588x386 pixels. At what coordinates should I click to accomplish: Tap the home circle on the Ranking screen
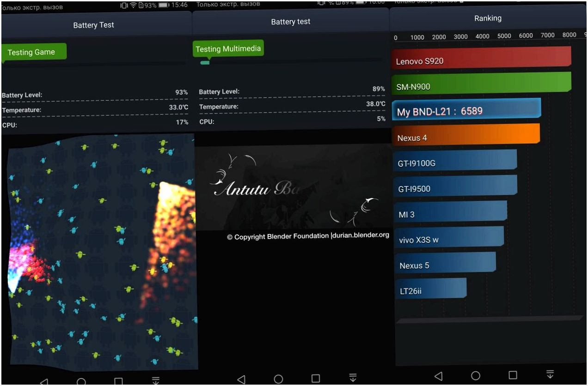(476, 375)
